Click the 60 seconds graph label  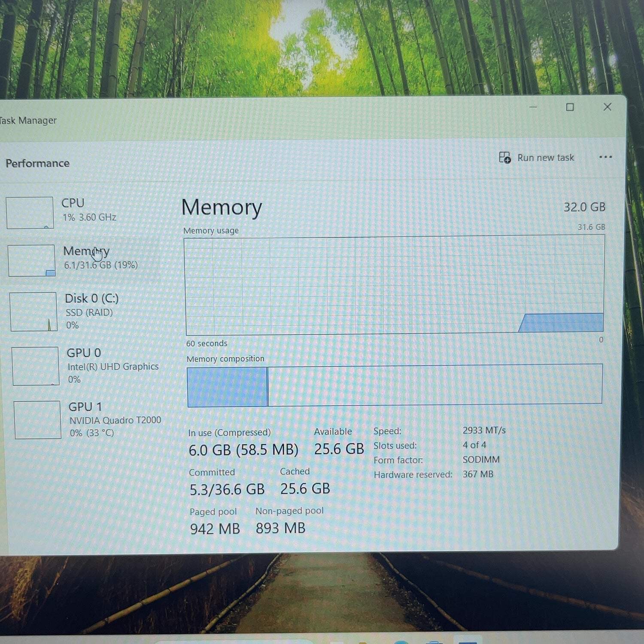tap(207, 343)
